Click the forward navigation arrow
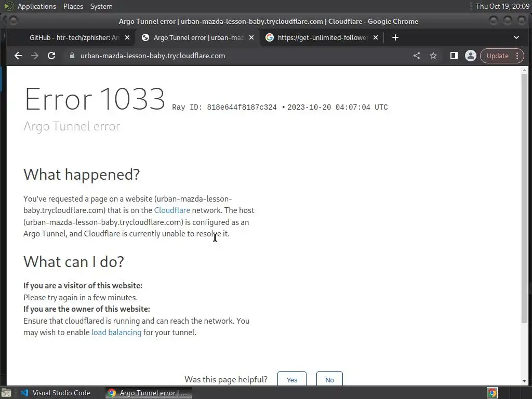This screenshot has height=399, width=532. coord(35,56)
